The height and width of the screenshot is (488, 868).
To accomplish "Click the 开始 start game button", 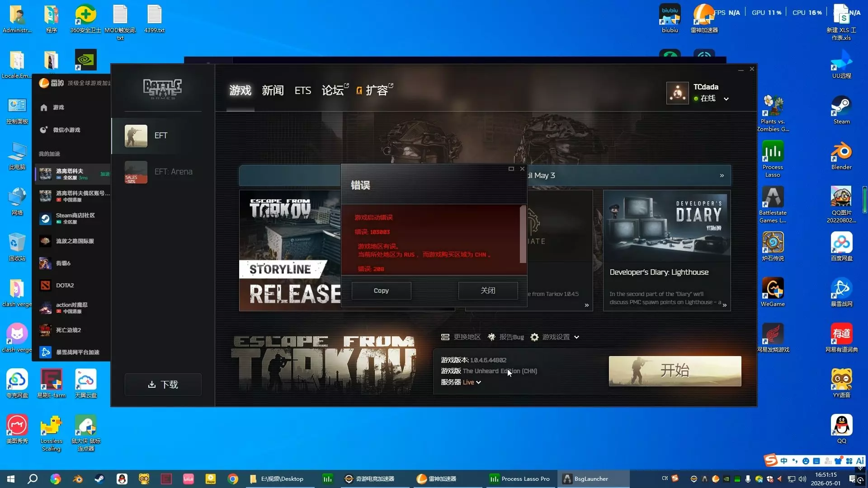I will click(x=675, y=371).
